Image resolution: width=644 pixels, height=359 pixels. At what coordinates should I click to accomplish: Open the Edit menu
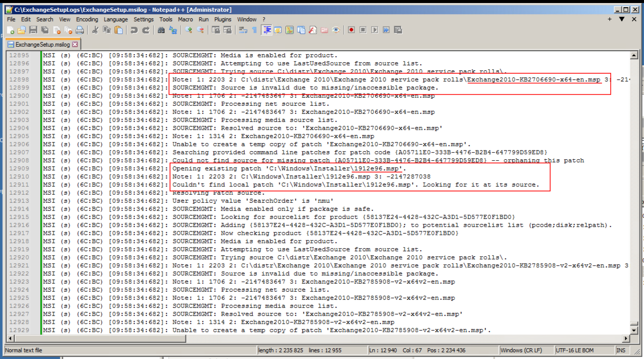[x=26, y=19]
